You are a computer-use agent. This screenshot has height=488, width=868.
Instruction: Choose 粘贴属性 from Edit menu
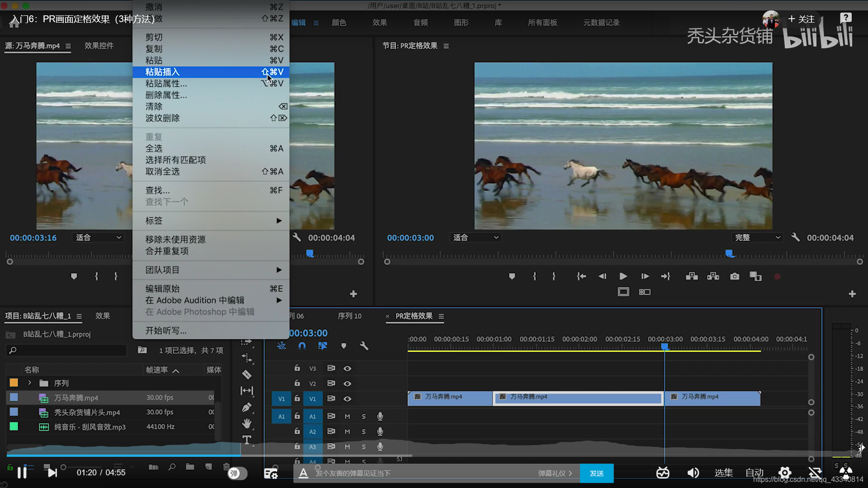tap(166, 84)
